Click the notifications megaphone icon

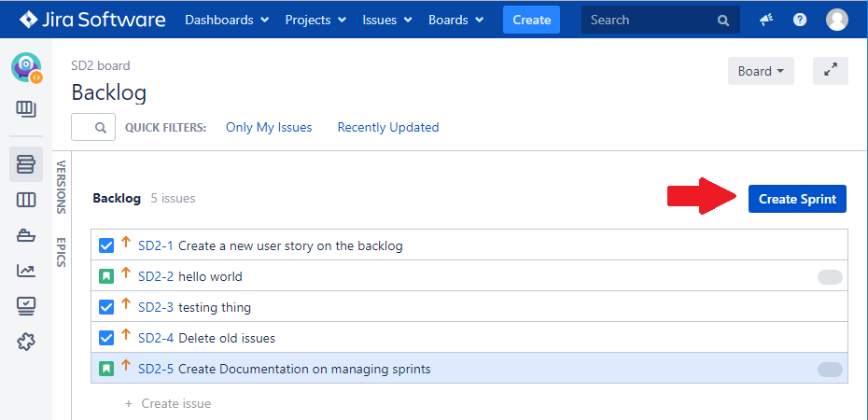766,20
